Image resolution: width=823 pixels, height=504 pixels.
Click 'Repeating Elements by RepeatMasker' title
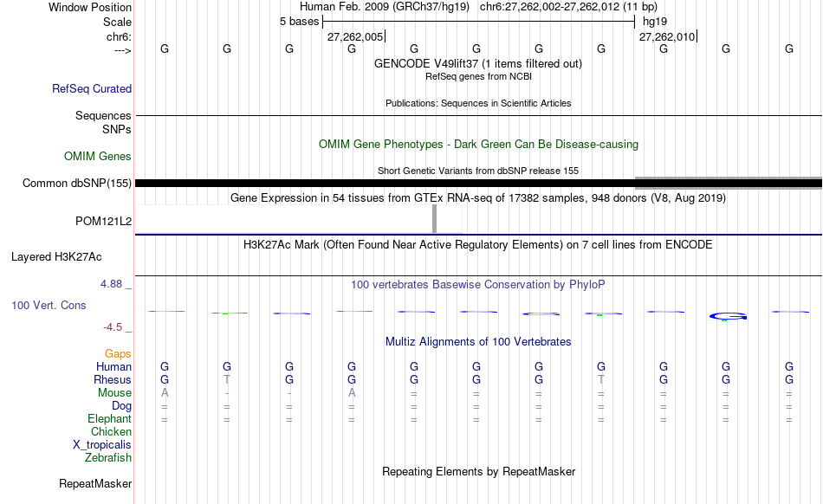[x=479, y=471]
